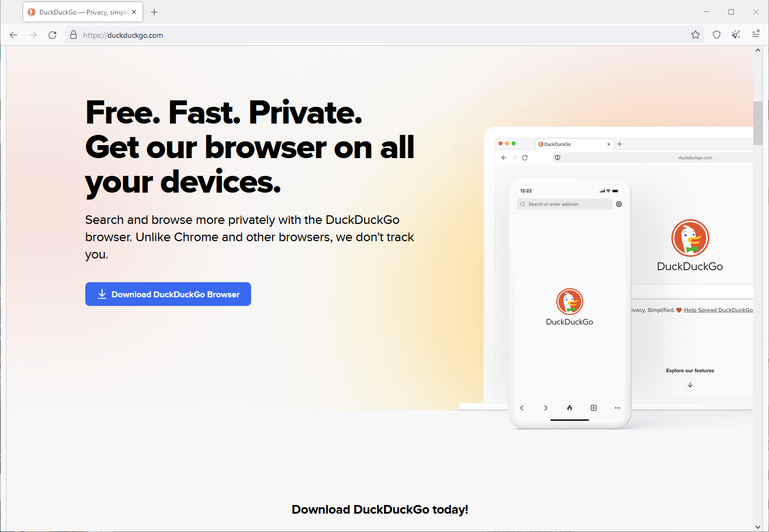This screenshot has height=532, width=769.
Task: Click the DuckDuckGo tab in laptop mockup
Action: coord(575,144)
